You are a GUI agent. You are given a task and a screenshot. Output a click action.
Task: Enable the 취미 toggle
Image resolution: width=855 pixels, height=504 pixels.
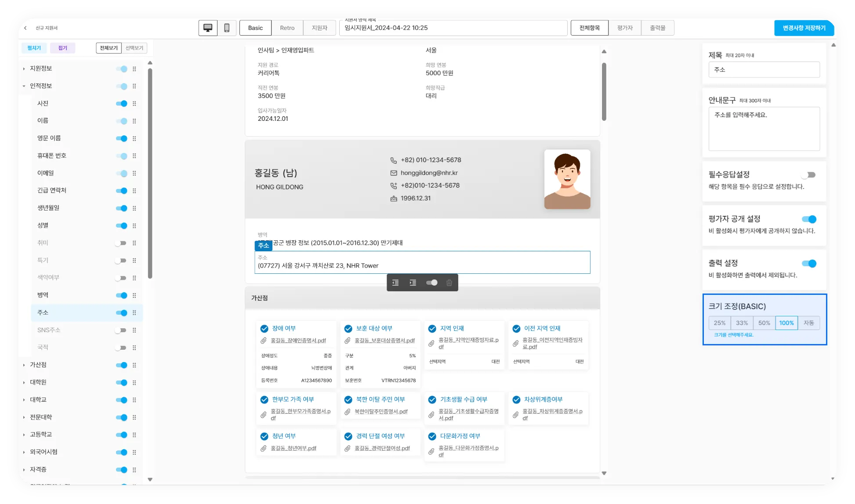click(121, 243)
